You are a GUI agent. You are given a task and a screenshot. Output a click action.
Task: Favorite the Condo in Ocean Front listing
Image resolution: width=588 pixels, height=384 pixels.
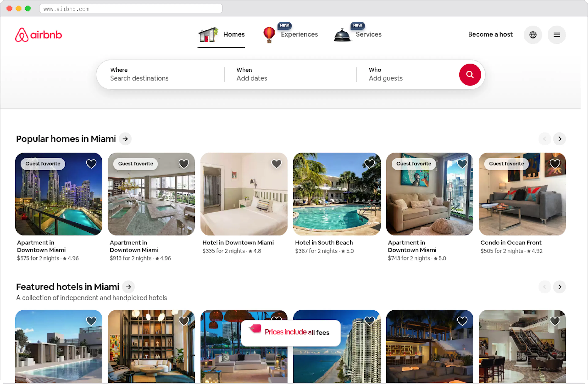coord(555,163)
